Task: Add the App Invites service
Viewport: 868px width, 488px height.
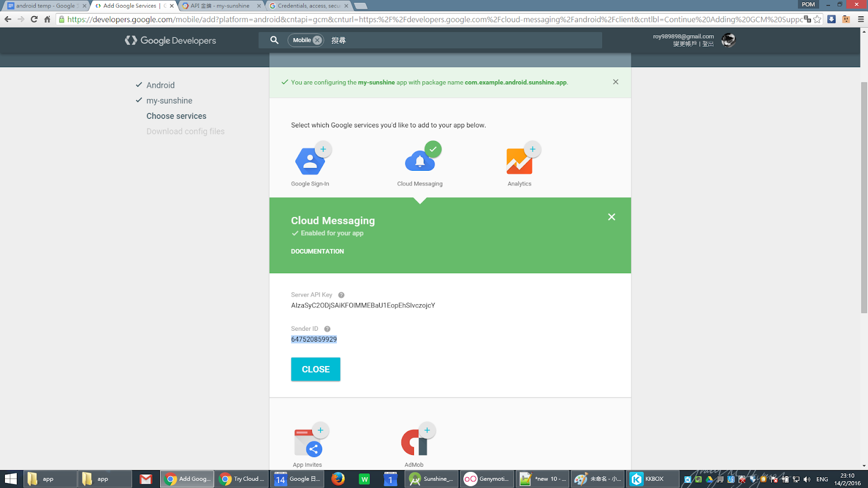Action: 320,430
